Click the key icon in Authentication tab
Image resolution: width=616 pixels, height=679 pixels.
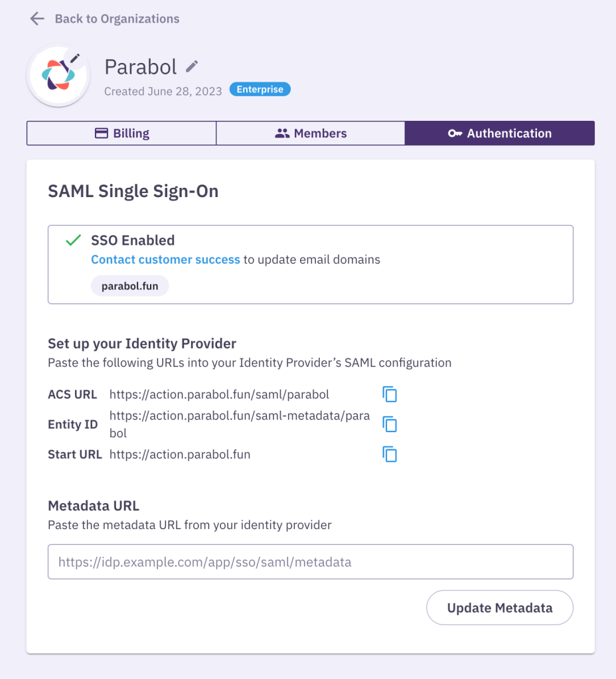click(x=455, y=133)
